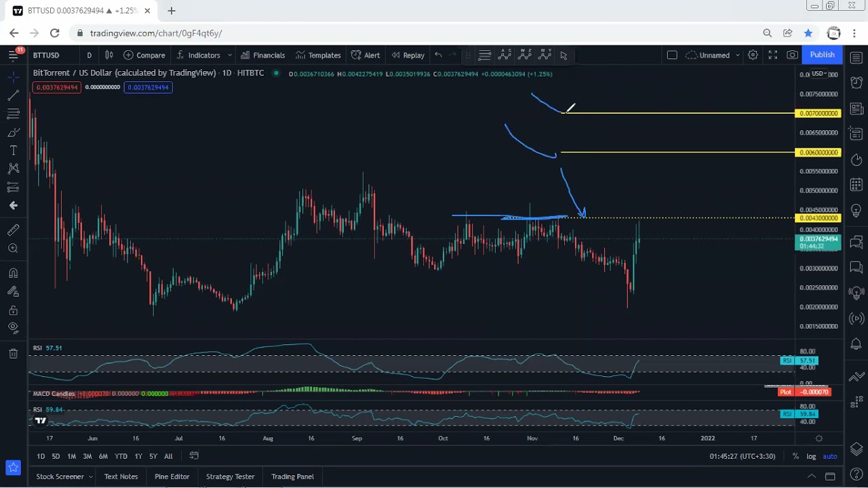Toggle percent scale on price axis
868x488 pixels.
795,456
